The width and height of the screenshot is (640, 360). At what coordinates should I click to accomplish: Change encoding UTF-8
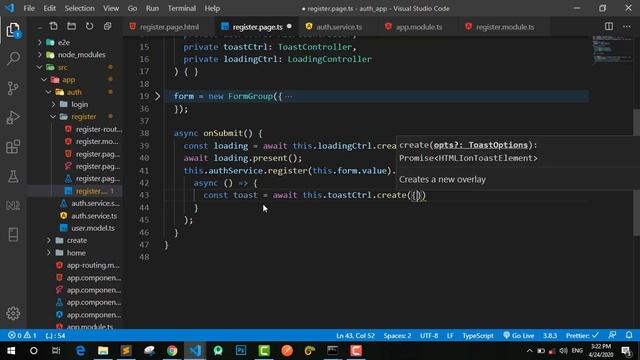[429, 336]
